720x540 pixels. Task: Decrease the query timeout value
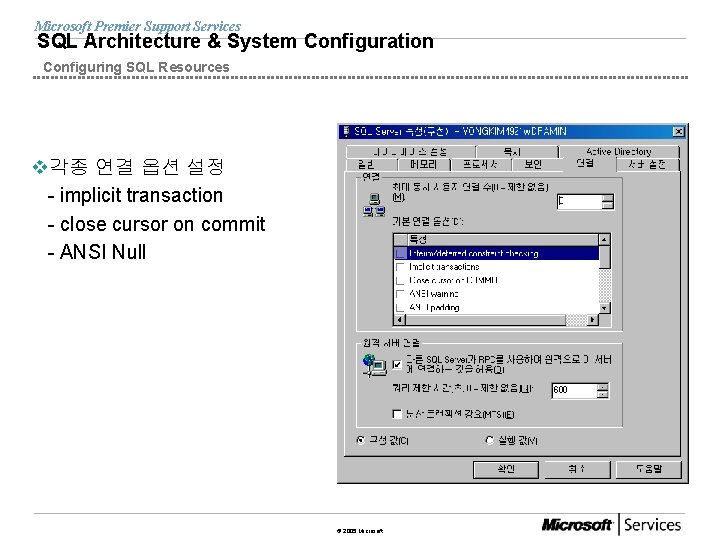tap(602, 394)
